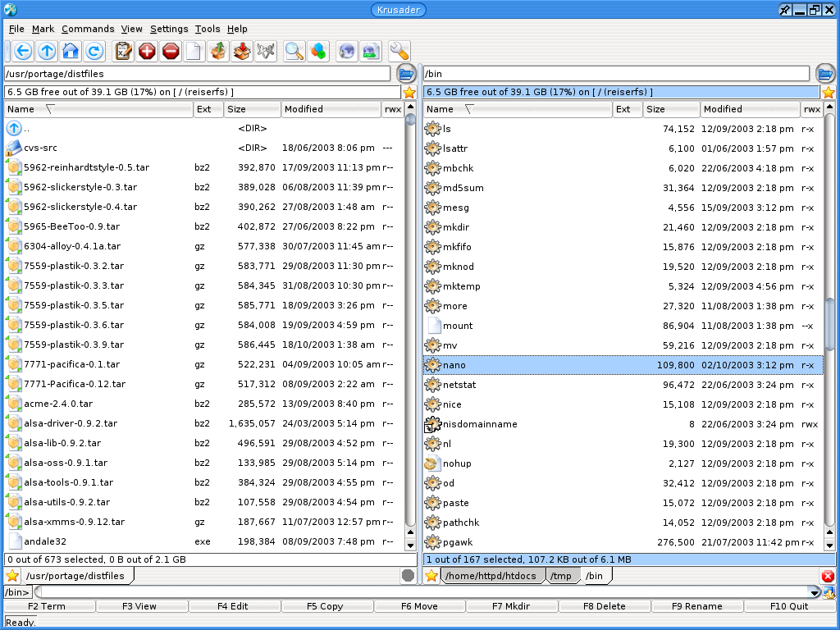Sort the right panel by rwx column
The height and width of the screenshot is (630, 840).
pos(812,109)
